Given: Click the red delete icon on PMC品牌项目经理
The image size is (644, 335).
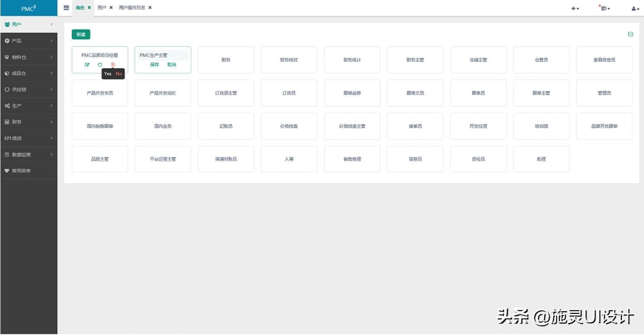Looking at the screenshot, I should point(113,65).
